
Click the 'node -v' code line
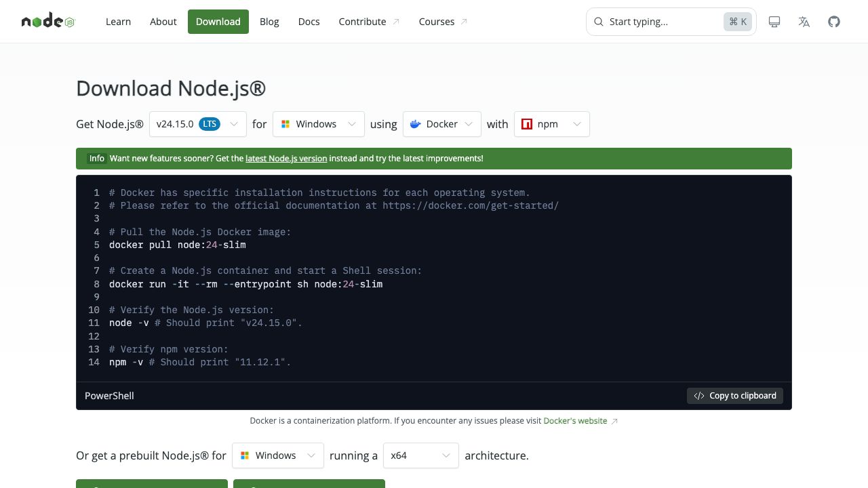[x=205, y=323]
